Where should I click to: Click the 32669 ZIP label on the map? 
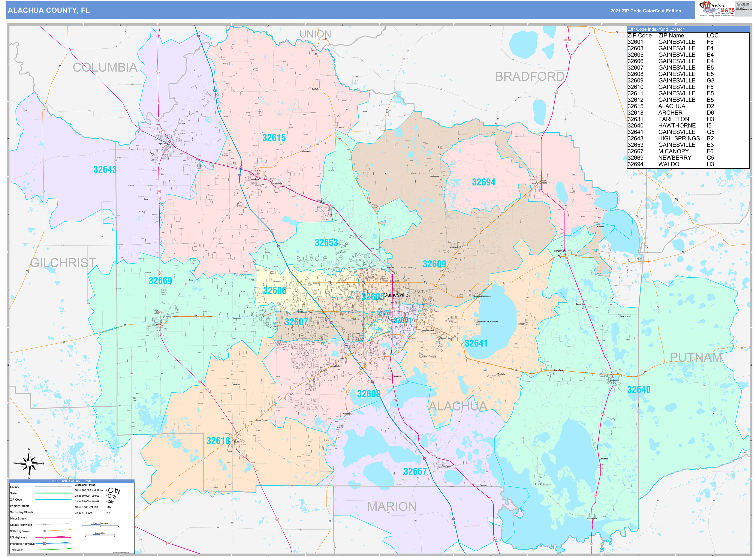160,280
